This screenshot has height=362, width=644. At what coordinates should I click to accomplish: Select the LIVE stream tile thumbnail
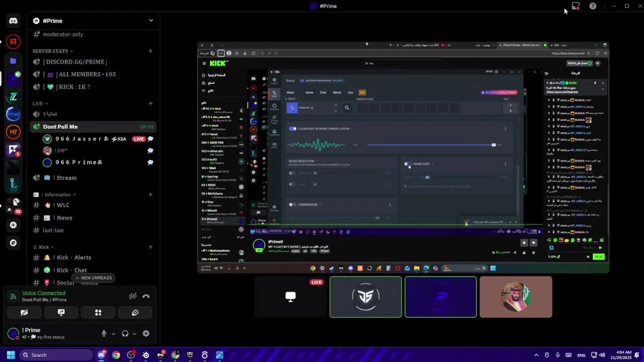point(290,297)
